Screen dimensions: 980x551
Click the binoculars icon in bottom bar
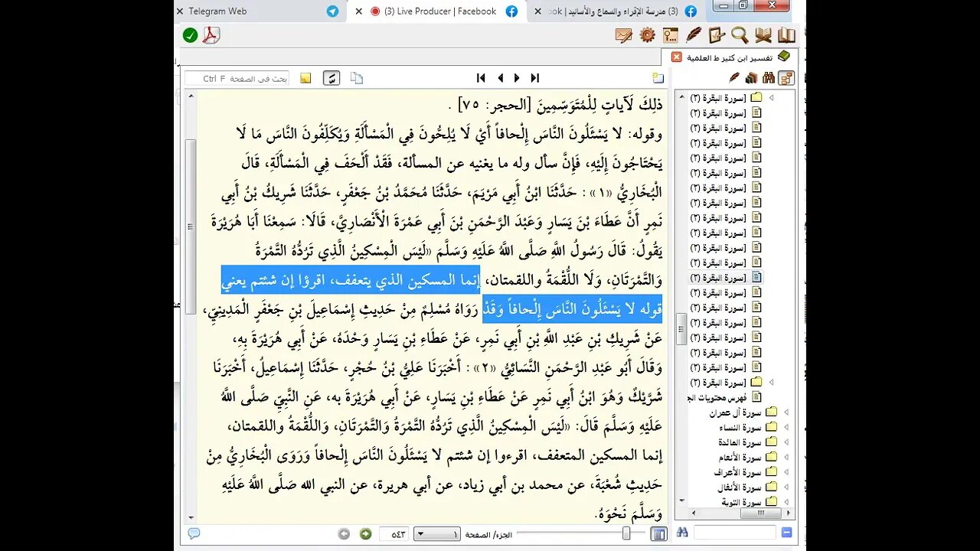[682, 533]
